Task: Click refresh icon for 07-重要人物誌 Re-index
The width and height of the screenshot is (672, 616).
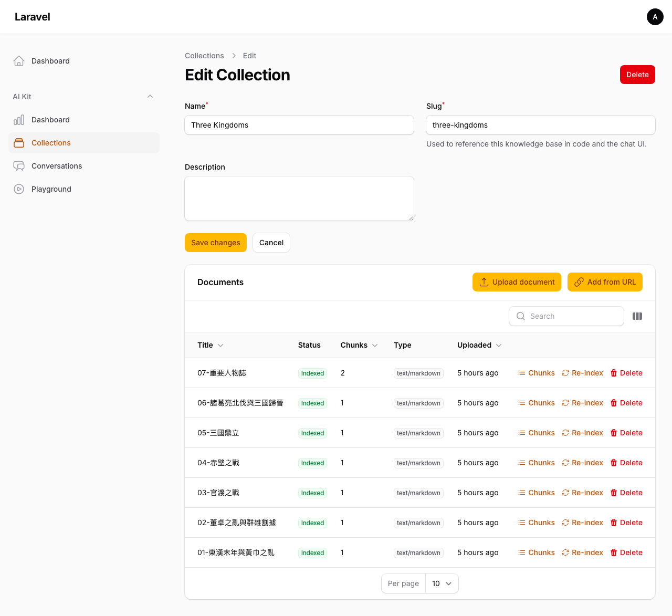Action: pos(565,373)
